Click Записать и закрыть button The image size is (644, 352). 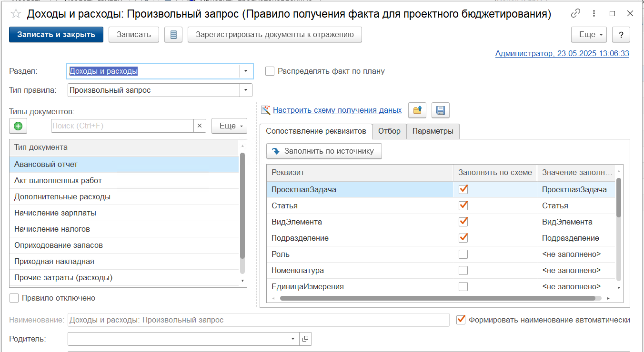click(56, 35)
